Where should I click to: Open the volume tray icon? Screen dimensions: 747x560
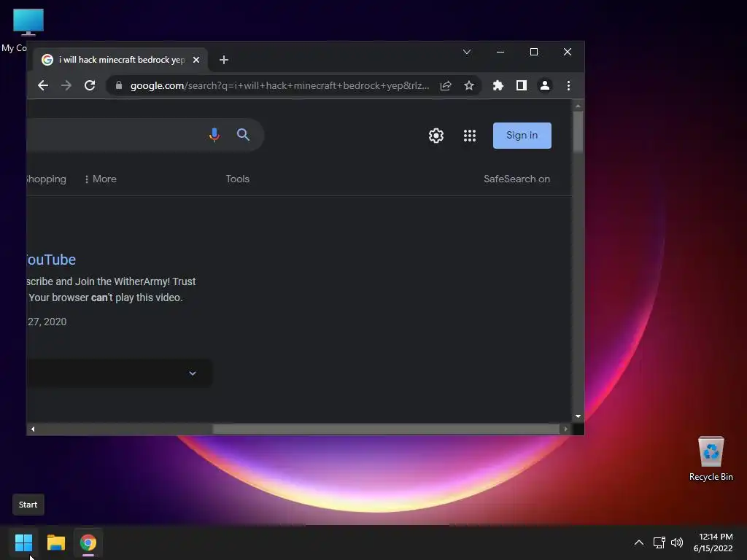676,542
